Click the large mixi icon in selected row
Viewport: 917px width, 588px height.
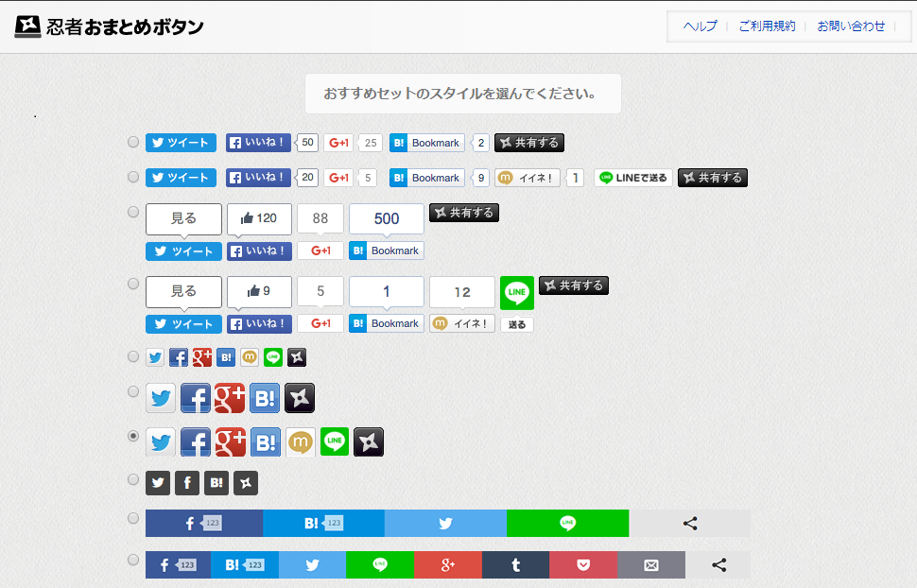point(301,442)
